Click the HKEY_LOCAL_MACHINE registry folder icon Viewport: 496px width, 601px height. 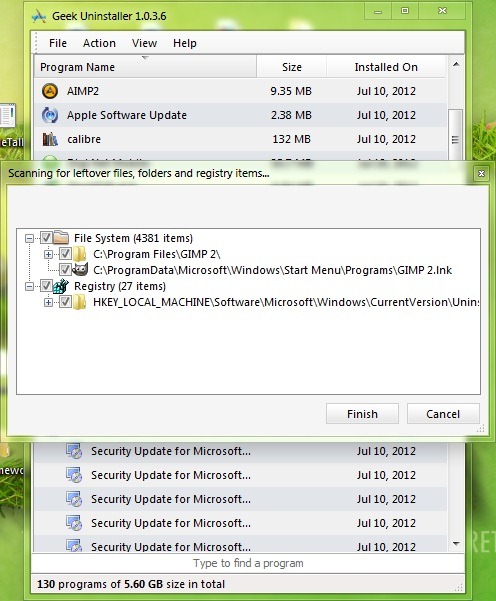(79, 302)
